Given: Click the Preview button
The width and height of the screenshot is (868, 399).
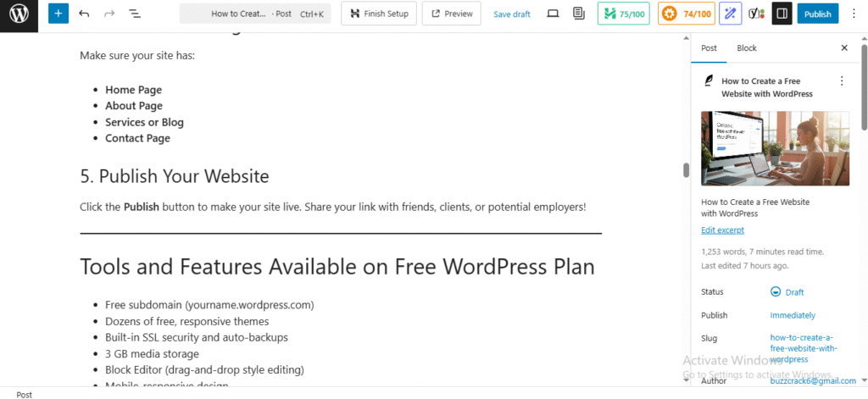Looking at the screenshot, I should (x=452, y=14).
